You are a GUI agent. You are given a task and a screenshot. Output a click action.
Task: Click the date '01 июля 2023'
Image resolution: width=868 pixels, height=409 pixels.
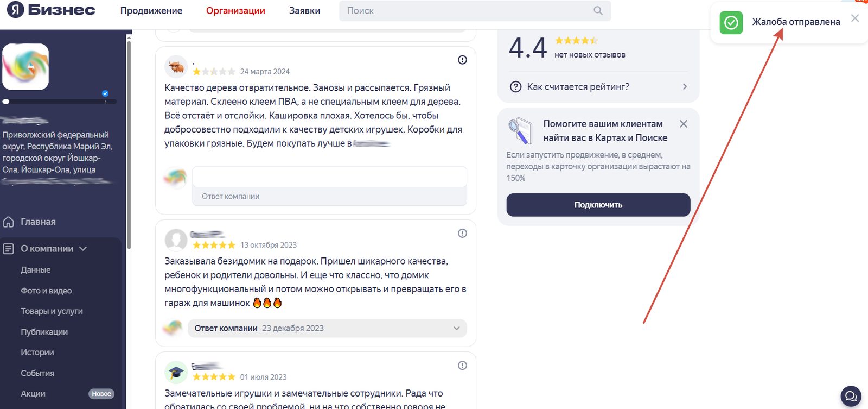pos(263,377)
